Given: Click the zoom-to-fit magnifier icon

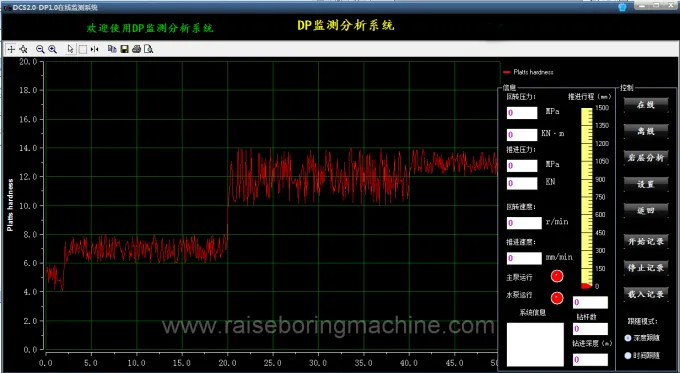Looking at the screenshot, I should (23, 49).
